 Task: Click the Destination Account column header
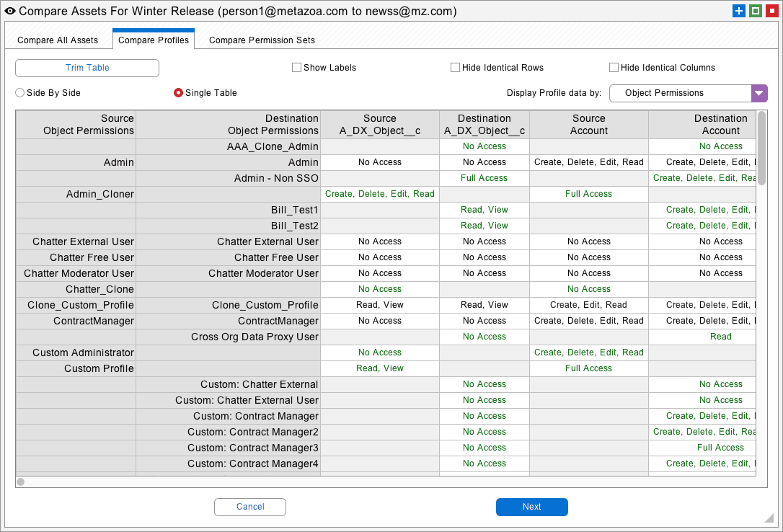point(702,124)
